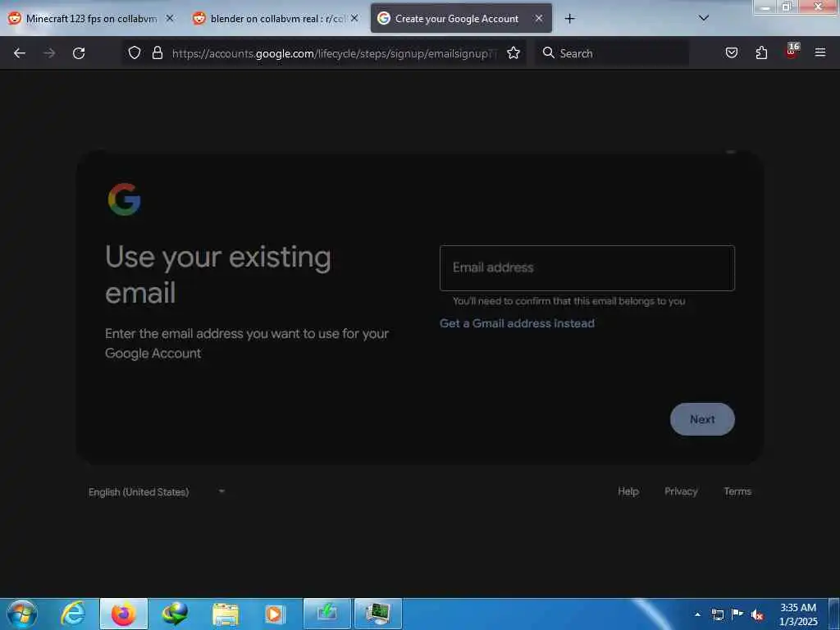
Task: Open the globe download manager taskbar icon
Action: (x=175, y=614)
